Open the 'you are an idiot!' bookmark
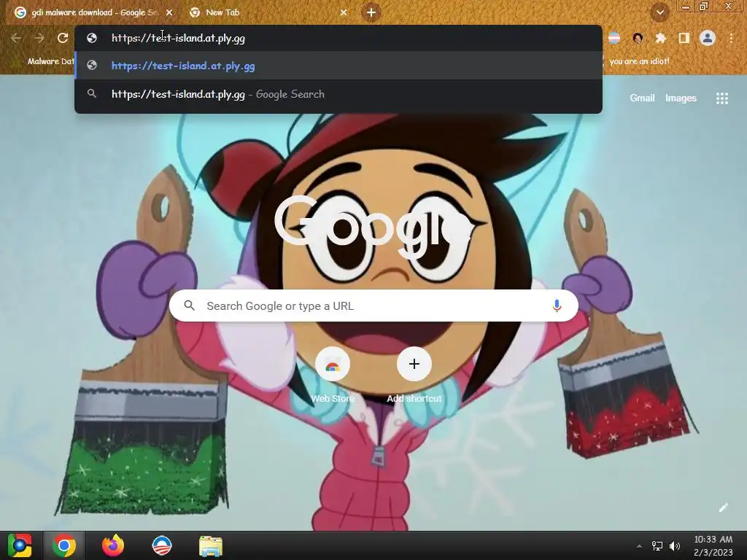747x560 pixels. [639, 61]
